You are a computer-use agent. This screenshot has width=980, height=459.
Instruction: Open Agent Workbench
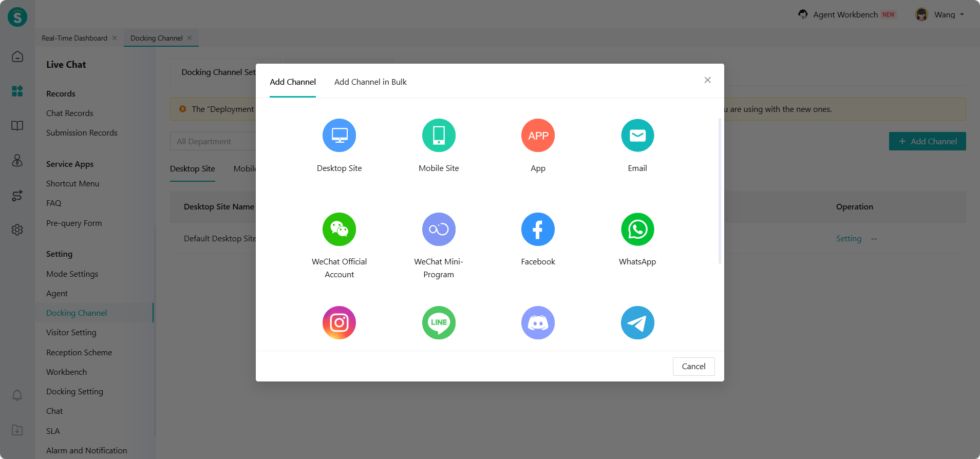pos(846,14)
